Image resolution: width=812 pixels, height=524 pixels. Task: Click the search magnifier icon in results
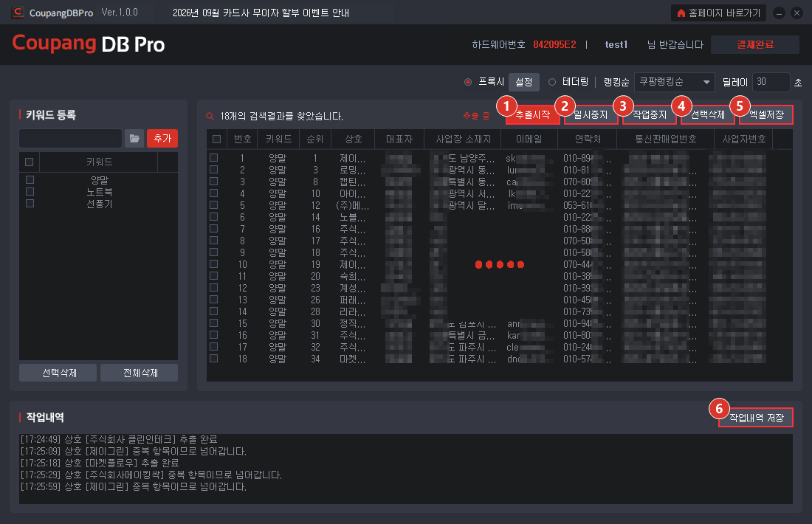tap(210, 116)
